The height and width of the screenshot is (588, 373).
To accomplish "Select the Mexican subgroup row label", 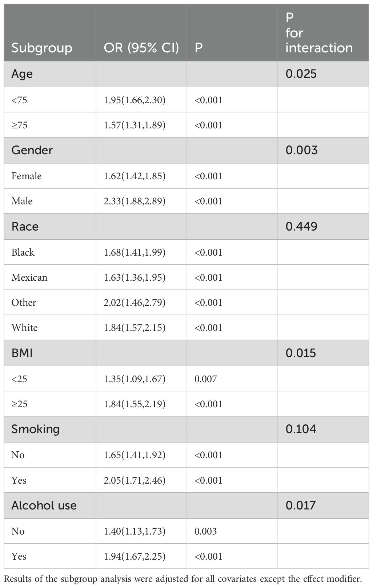I will [29, 277].
